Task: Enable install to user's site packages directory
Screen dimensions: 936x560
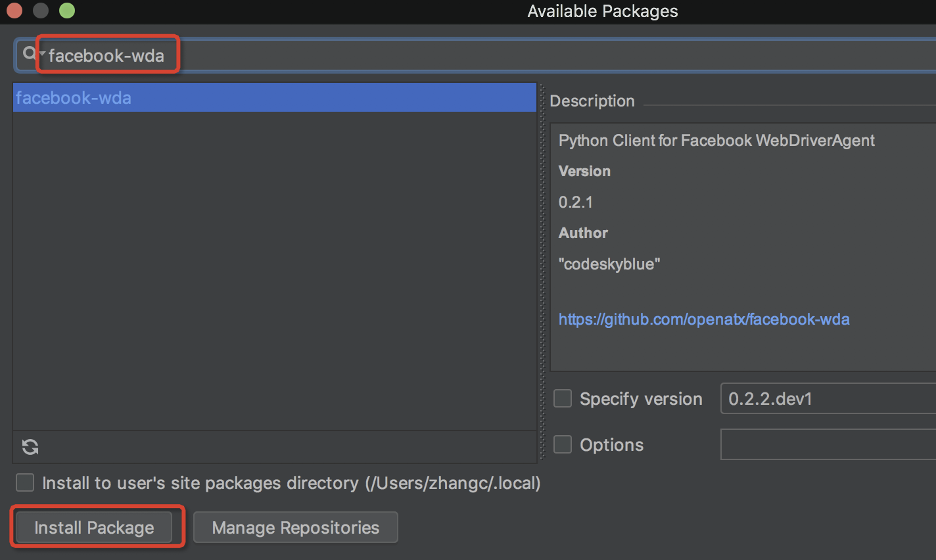Action: pos(25,482)
